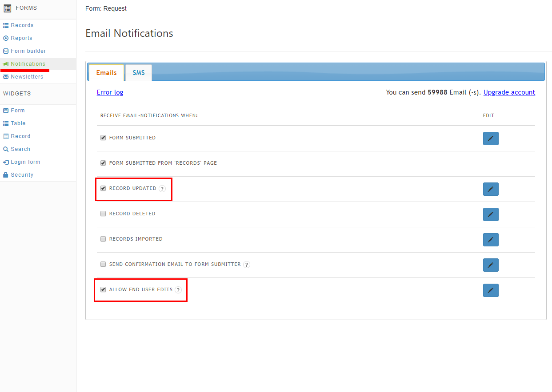Click the help icon next to Record Updated
Image resolution: width=552 pixels, height=392 pixels.
[162, 189]
